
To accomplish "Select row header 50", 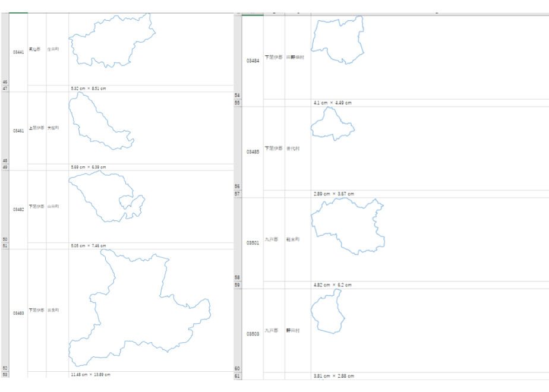I will (5, 207).
